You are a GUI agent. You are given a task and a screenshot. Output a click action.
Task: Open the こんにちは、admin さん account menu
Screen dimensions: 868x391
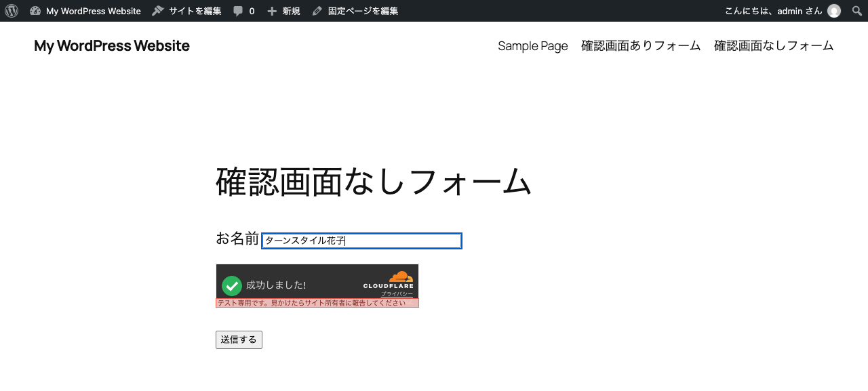[783, 11]
